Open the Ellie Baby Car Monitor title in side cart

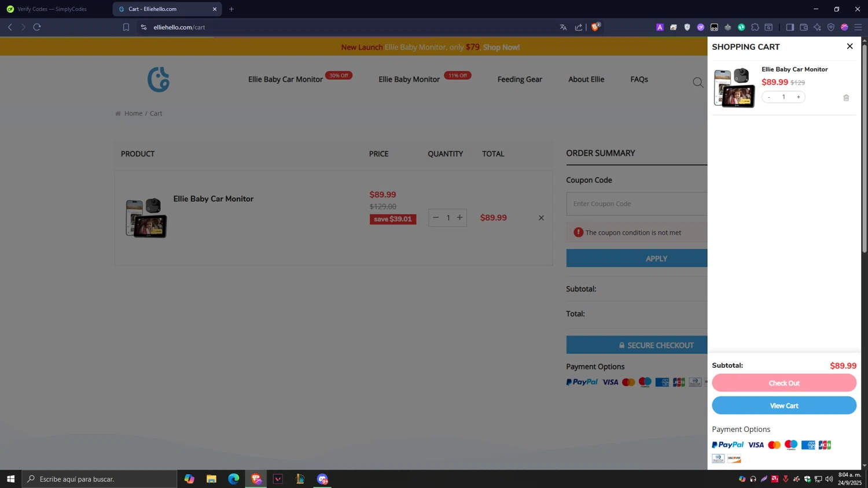(x=795, y=69)
